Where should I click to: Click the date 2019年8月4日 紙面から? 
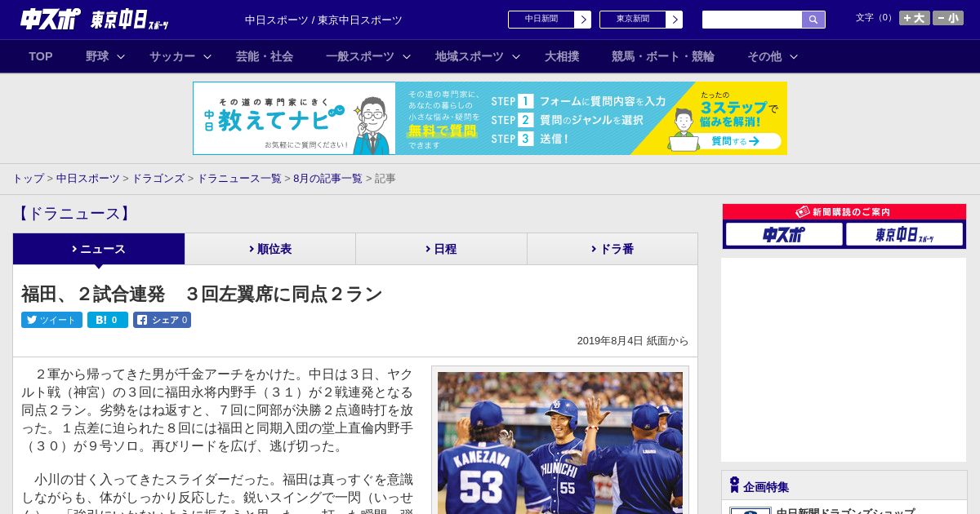[633, 341]
